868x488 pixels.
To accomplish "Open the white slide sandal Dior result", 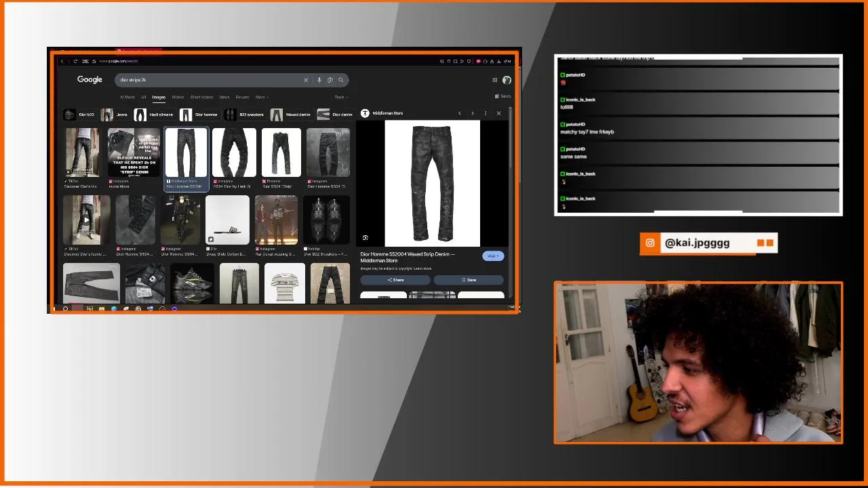I will (x=227, y=220).
